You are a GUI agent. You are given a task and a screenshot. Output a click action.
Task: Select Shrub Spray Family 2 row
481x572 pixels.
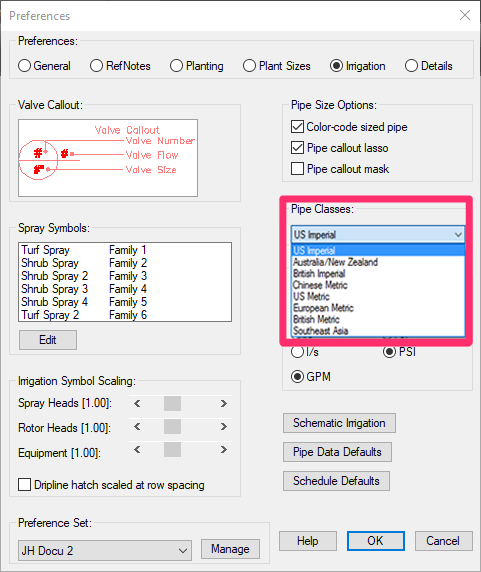125,263
